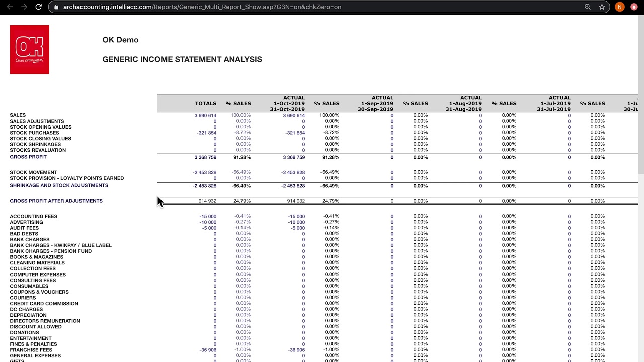644x362 pixels.
Task: Click Accounting Fees total -15 000 in TOTALS
Action: coord(208,217)
